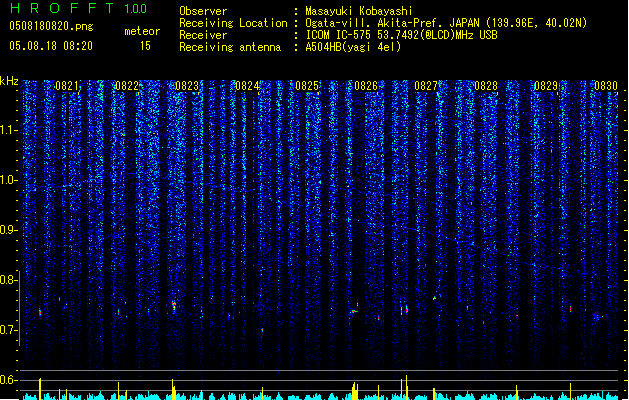
Task: Click the Receiving antenna label
Action: (x=230, y=47)
